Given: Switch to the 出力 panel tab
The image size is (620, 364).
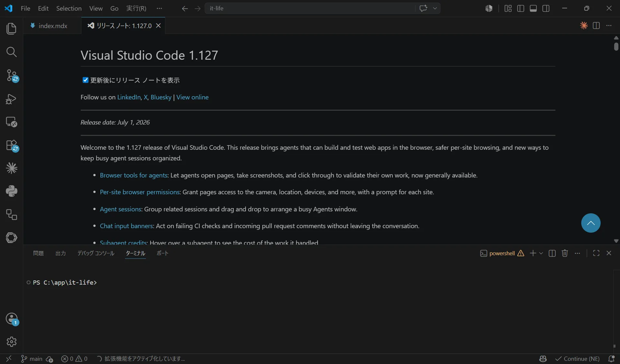Looking at the screenshot, I should point(61,253).
